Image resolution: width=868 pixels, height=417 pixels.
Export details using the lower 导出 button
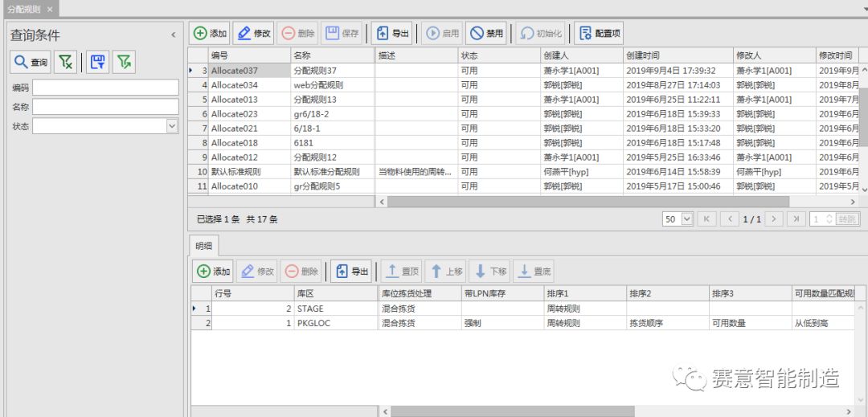351,272
